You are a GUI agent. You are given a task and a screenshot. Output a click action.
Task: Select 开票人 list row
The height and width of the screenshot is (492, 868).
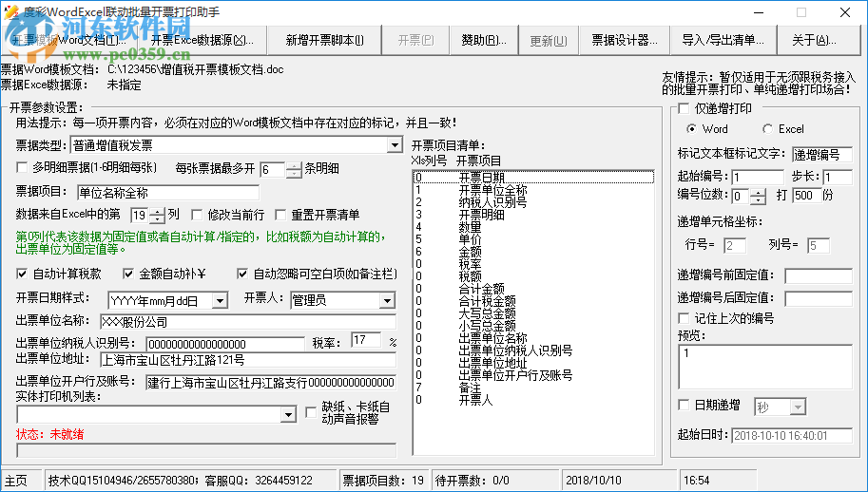(x=533, y=400)
